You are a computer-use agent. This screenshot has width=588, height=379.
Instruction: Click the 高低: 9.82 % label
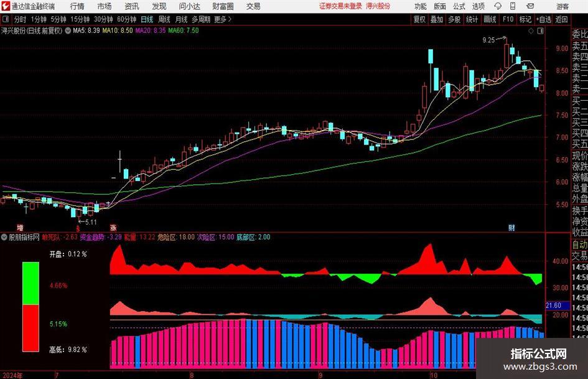tap(68, 350)
